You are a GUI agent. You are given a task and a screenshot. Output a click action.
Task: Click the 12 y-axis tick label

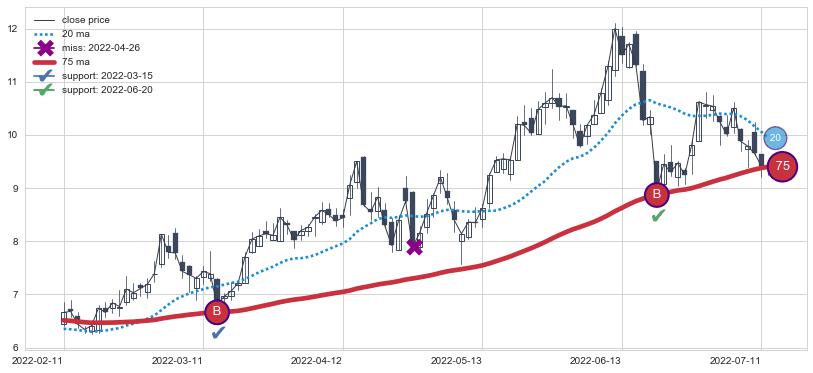15,29
